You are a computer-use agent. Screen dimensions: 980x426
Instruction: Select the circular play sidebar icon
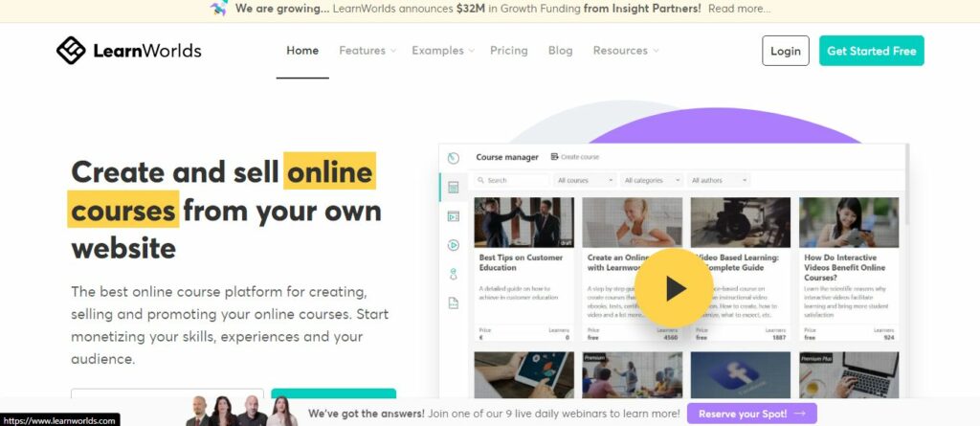[x=454, y=245]
